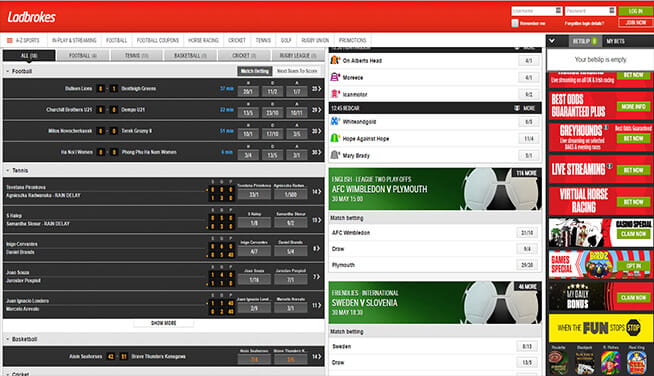Expand more markets for S Halep tennis match
The image size is (654, 376).
(317, 220)
